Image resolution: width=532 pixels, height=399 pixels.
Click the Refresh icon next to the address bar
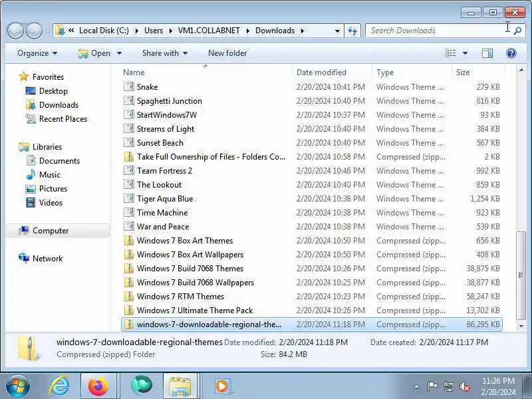pyautogui.click(x=352, y=31)
